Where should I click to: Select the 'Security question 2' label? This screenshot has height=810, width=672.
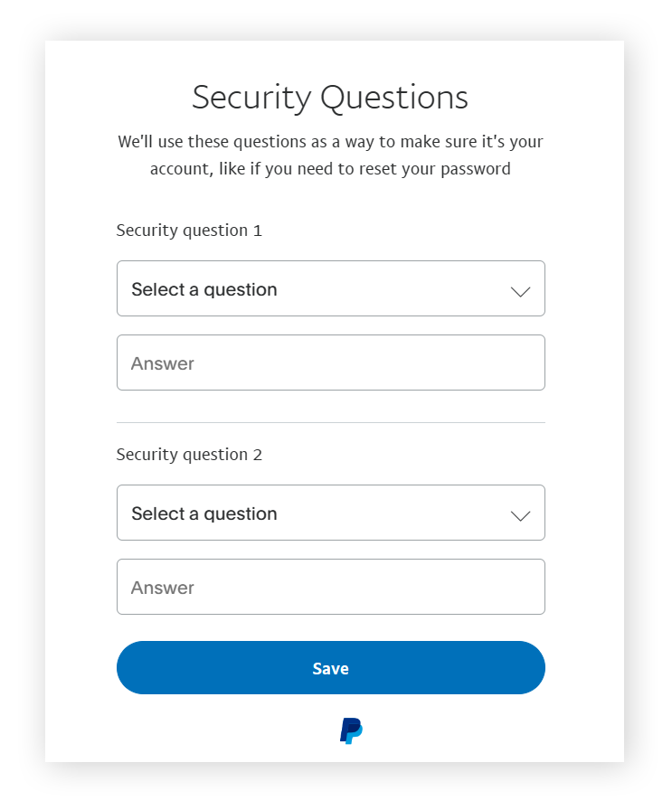point(189,455)
